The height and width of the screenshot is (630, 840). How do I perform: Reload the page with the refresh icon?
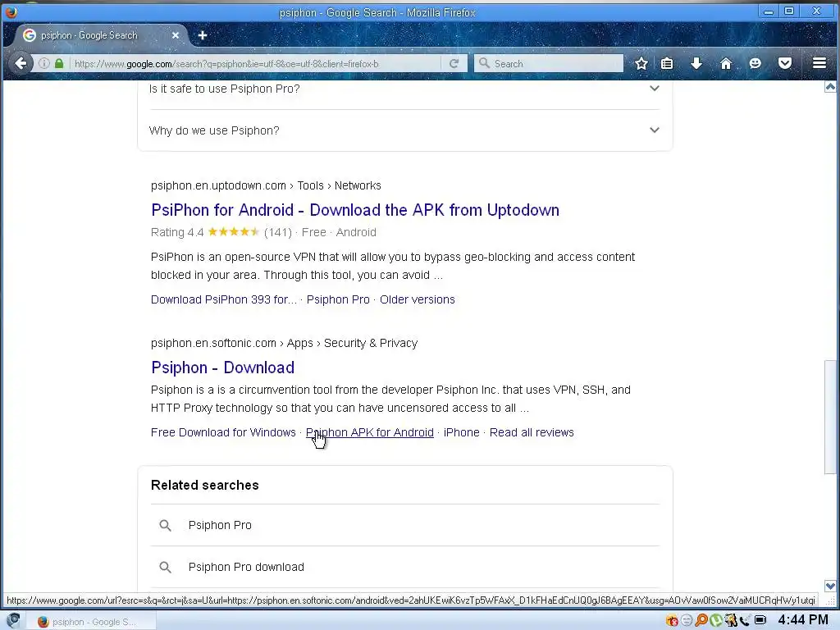coord(454,63)
